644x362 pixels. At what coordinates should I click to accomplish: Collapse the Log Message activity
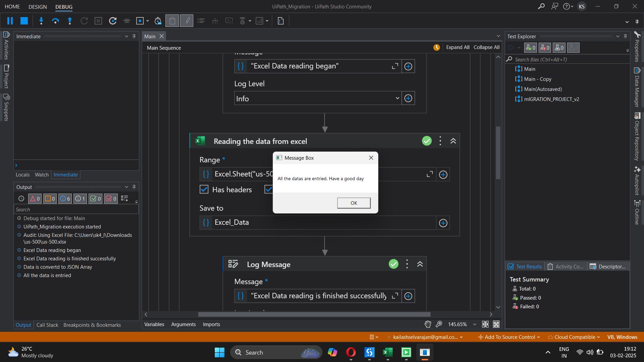click(420, 264)
